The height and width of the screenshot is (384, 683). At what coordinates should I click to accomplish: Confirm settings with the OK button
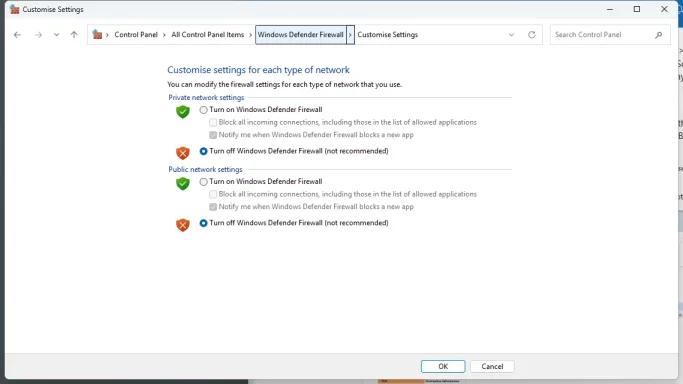click(x=443, y=366)
